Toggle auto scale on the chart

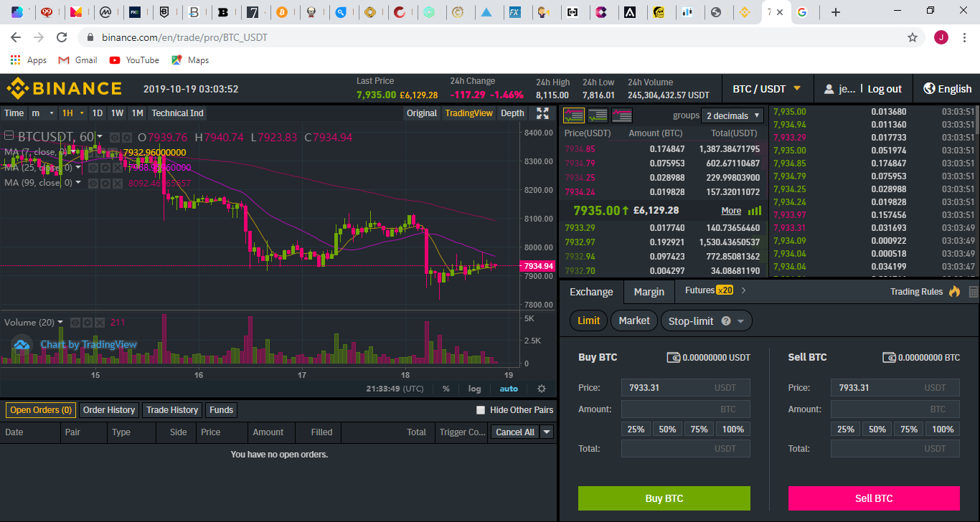click(x=509, y=389)
